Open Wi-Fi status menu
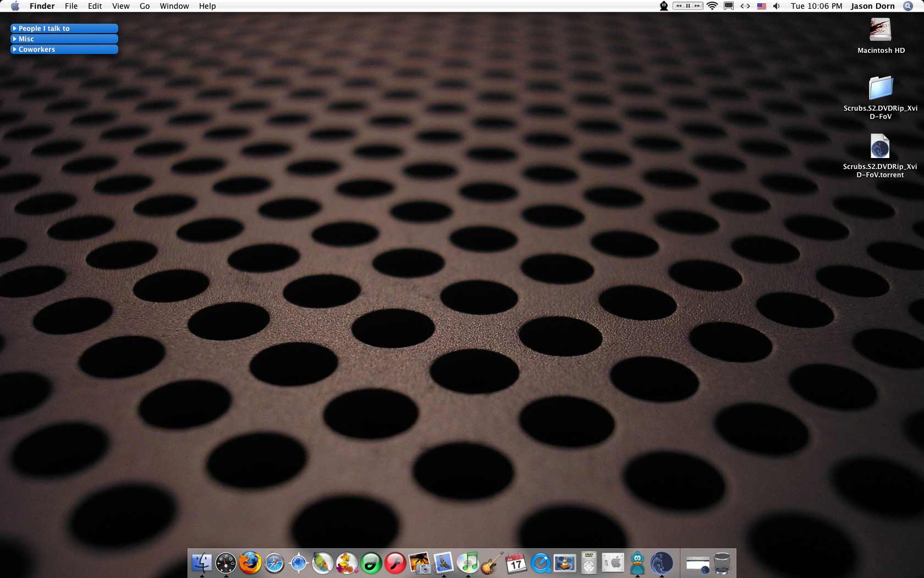The width and height of the screenshot is (924, 578). coord(712,6)
